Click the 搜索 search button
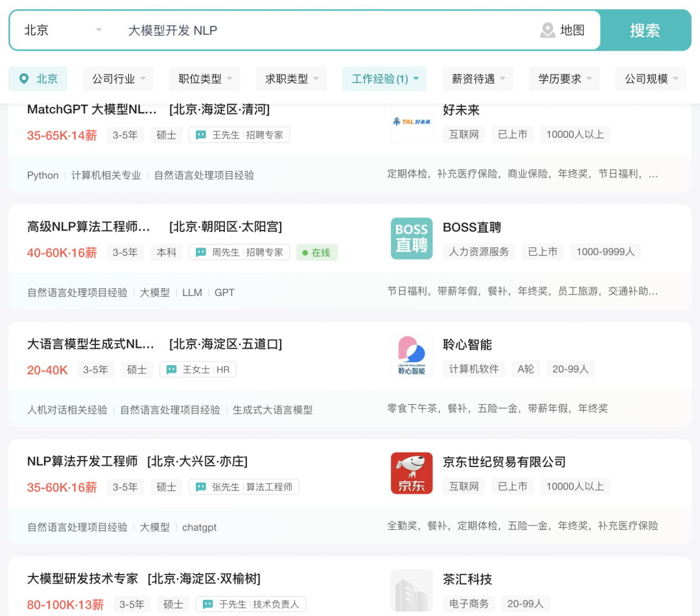700x616 pixels. (645, 30)
